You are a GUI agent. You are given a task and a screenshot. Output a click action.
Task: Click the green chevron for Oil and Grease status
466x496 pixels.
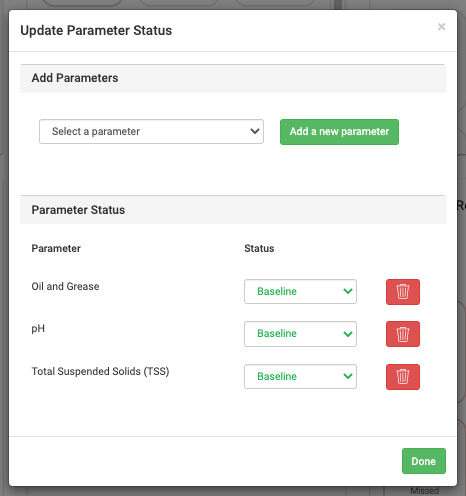pos(348,291)
